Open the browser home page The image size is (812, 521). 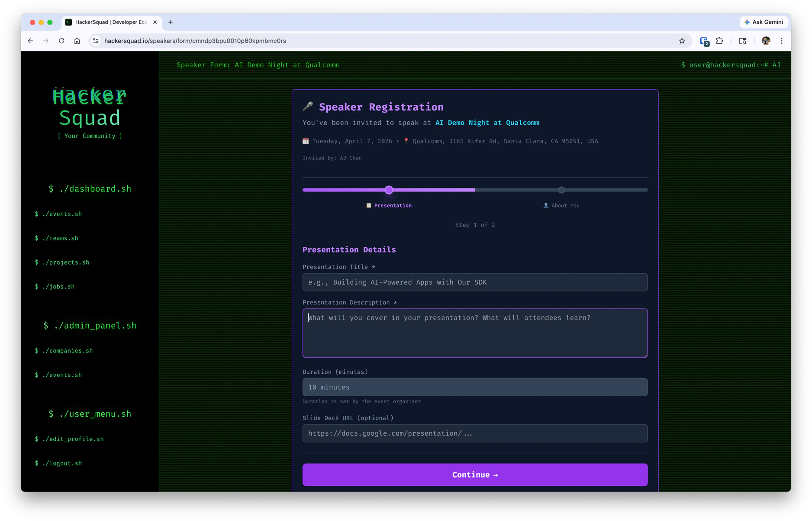coord(77,41)
